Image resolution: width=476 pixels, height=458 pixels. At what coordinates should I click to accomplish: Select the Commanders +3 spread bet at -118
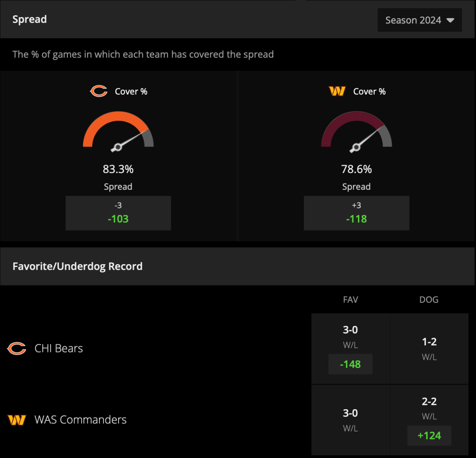click(356, 213)
